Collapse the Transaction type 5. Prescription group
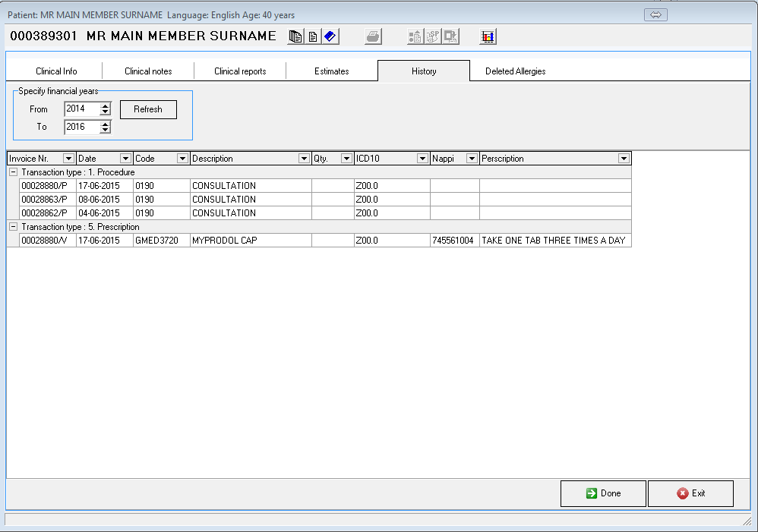This screenshot has width=758, height=532. tap(13, 227)
